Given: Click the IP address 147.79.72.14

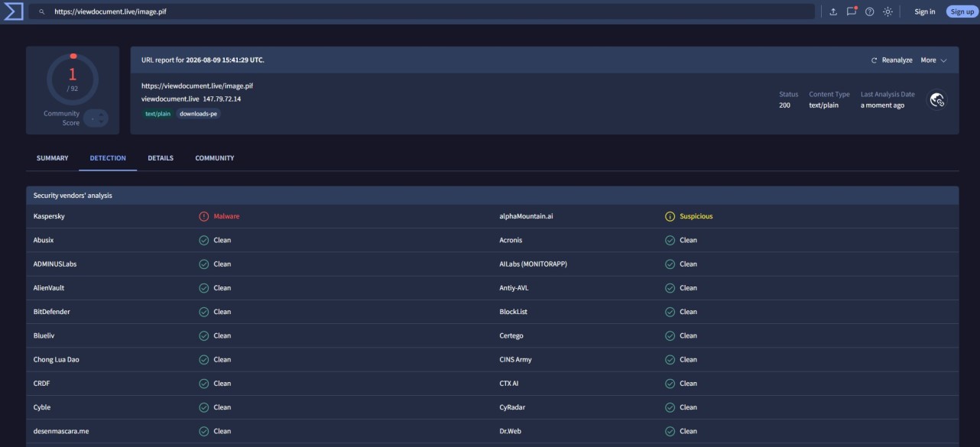Looking at the screenshot, I should tap(222, 99).
